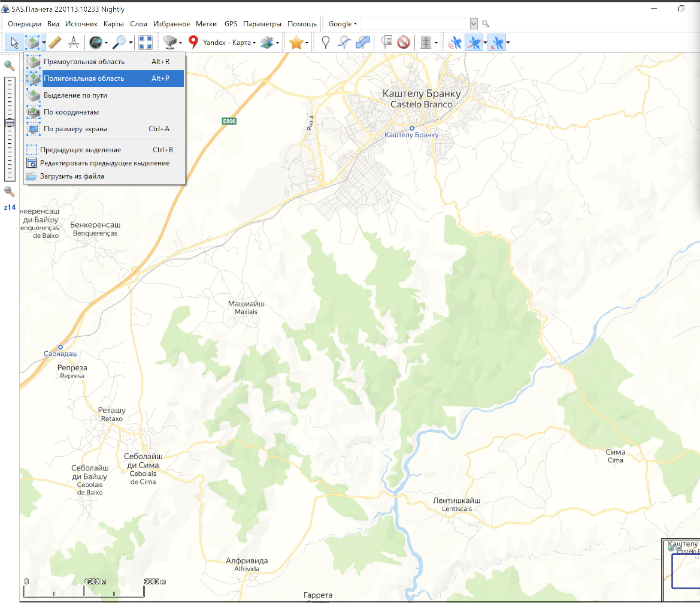Open dropdown arrow beside selection tool
Screen dimensions: 700x603
point(44,43)
